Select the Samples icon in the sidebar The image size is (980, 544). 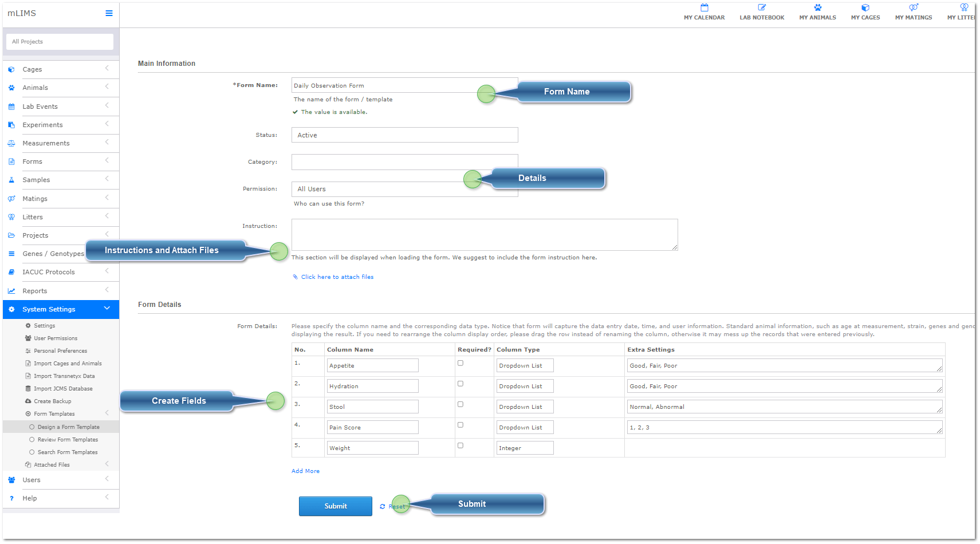11,180
